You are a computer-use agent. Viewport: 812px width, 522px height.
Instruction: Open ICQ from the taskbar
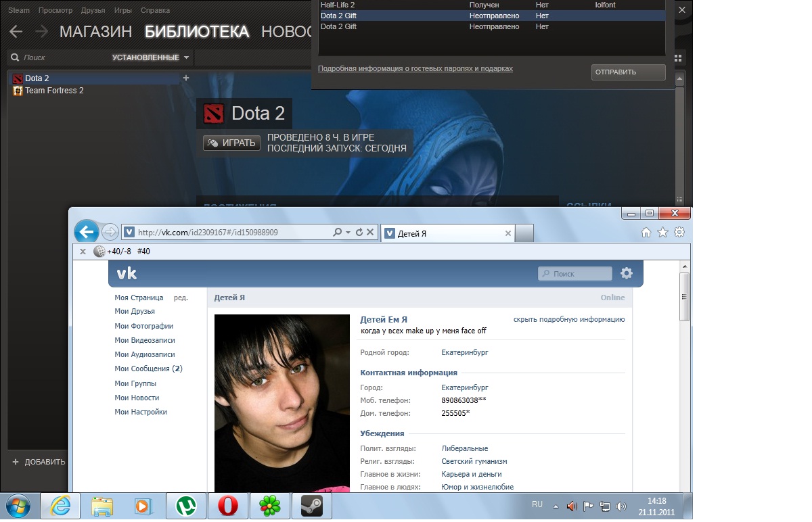tap(269, 506)
